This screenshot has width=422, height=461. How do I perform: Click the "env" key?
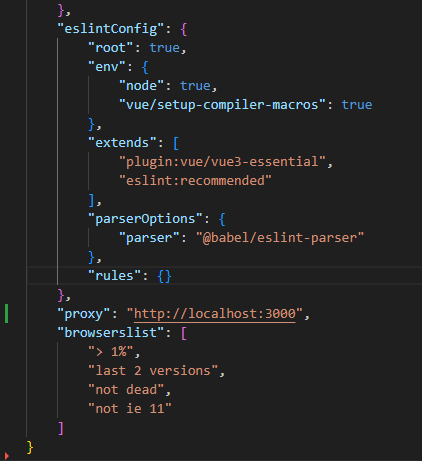(x=107, y=67)
